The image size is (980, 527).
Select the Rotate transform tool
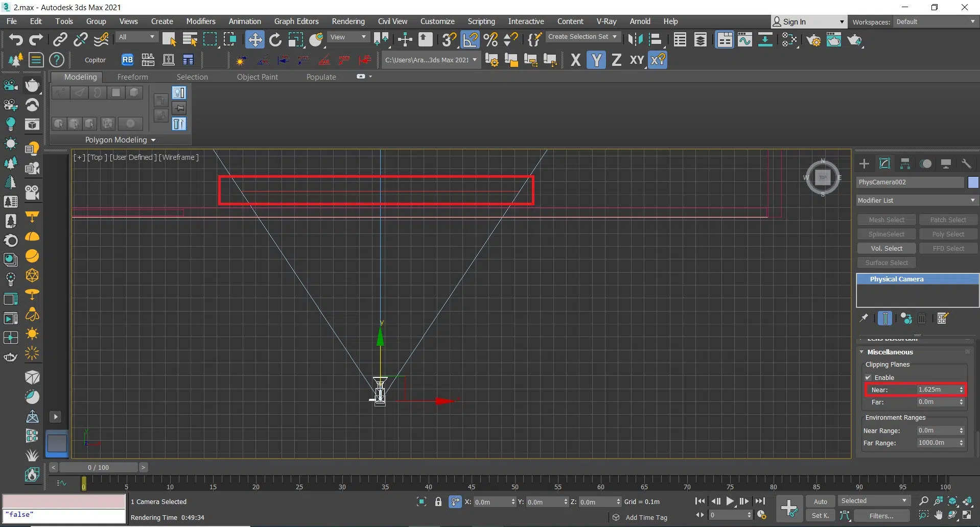pyautogui.click(x=275, y=39)
